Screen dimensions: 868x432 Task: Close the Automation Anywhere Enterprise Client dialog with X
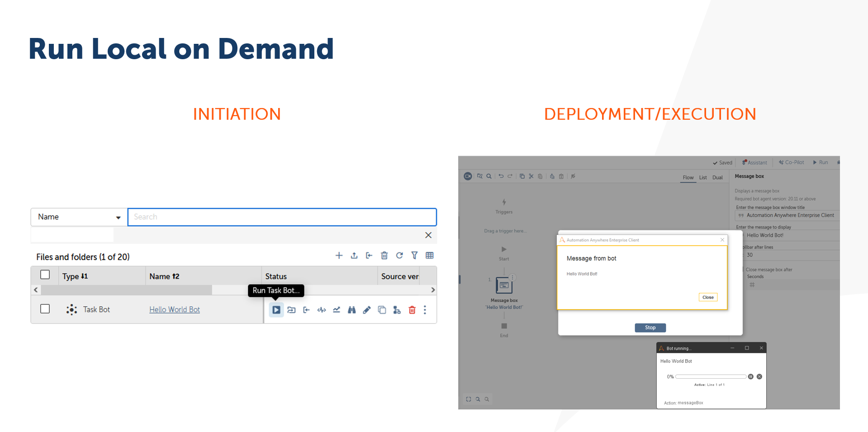click(722, 240)
